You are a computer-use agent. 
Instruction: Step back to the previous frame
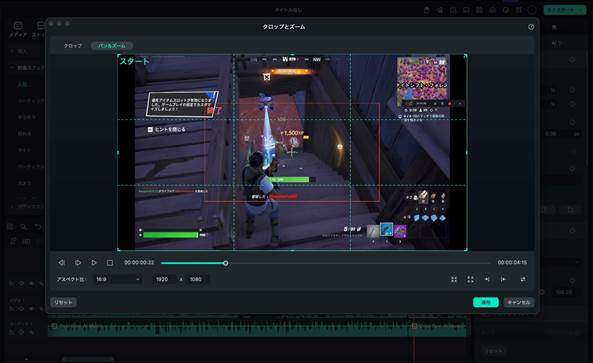tap(62, 262)
